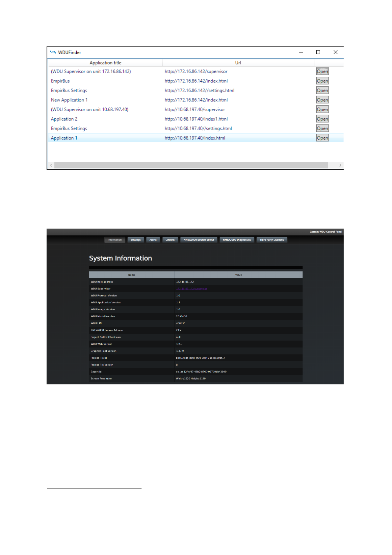Open the New Application 1 entry
Viewport: 392px width, 555px height.
coord(322,100)
